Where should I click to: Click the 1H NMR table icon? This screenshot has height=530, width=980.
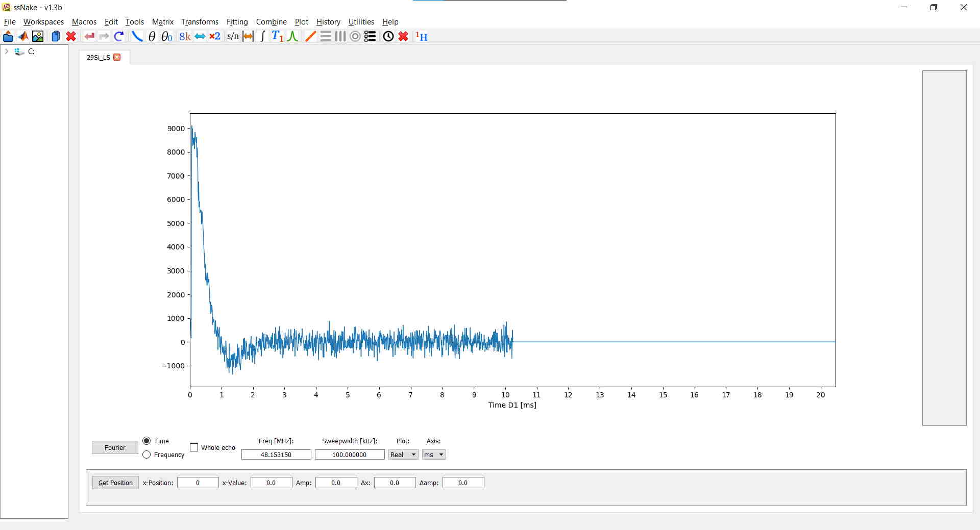422,36
